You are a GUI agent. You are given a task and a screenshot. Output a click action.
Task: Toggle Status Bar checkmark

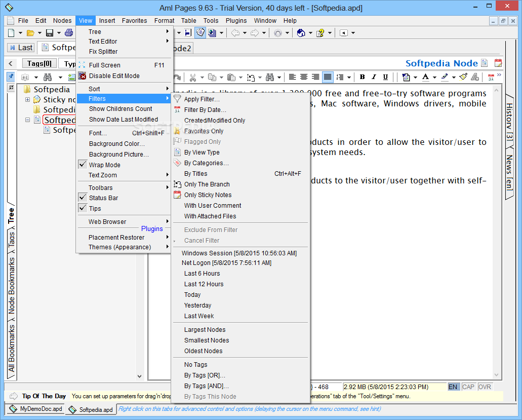83,198
